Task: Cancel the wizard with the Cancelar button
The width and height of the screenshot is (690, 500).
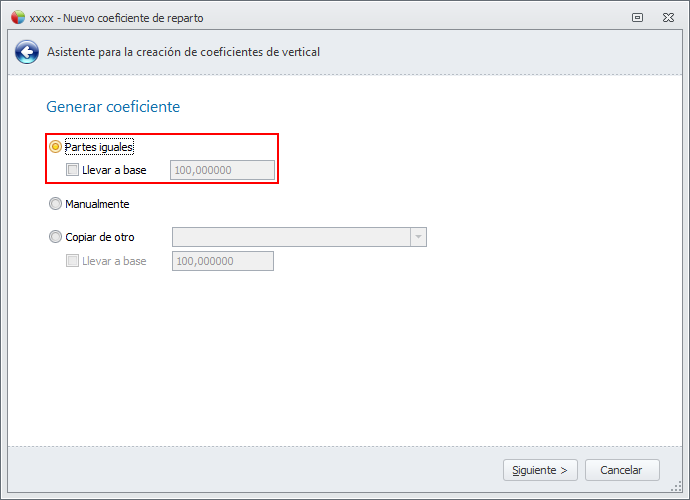Action: pos(621,470)
